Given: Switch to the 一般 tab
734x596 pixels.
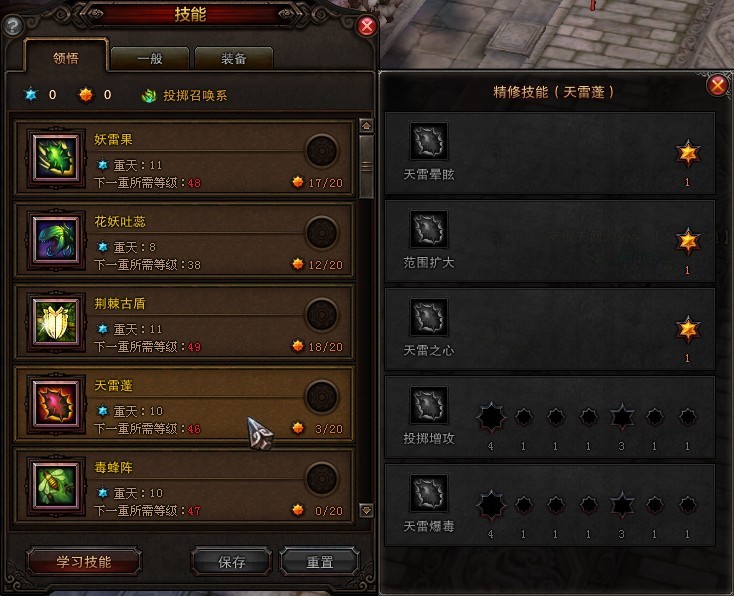Looking at the screenshot, I should (x=150, y=59).
